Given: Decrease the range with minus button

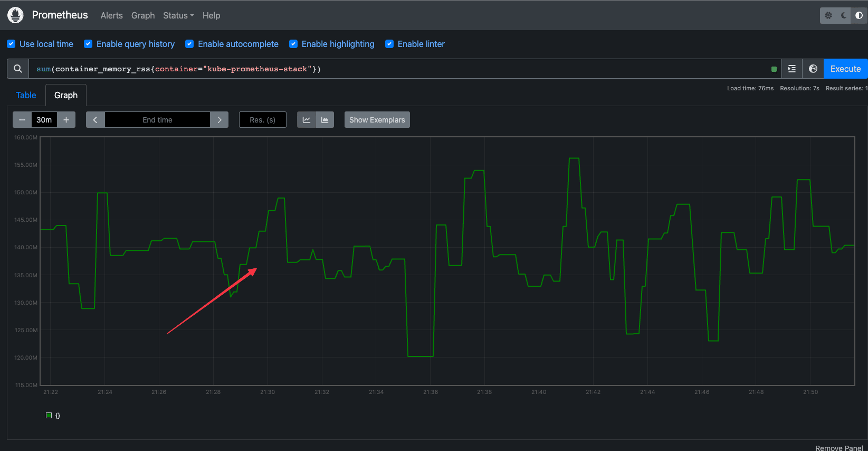Looking at the screenshot, I should pyautogui.click(x=22, y=120).
